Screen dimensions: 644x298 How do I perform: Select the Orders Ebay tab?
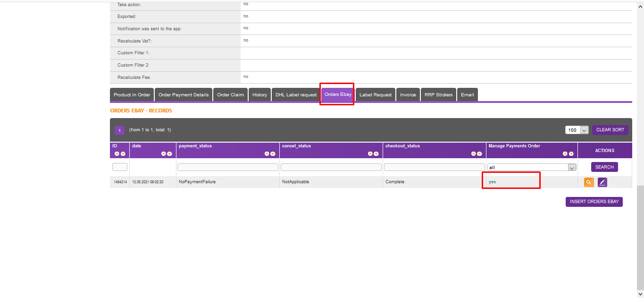point(338,94)
